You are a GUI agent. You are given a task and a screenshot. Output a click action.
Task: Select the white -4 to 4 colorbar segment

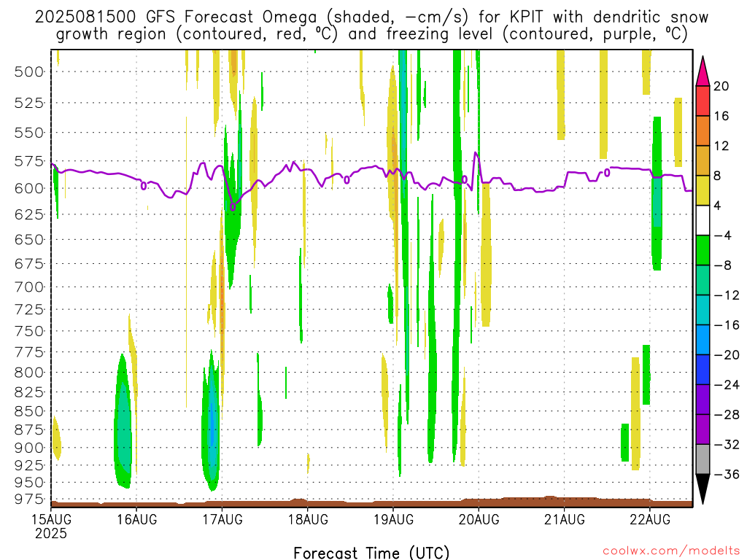coord(703,220)
